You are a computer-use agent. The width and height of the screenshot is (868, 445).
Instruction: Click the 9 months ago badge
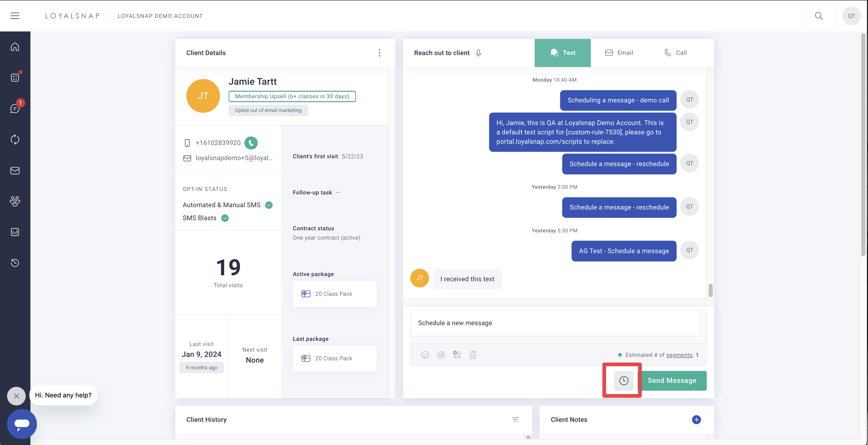(202, 368)
